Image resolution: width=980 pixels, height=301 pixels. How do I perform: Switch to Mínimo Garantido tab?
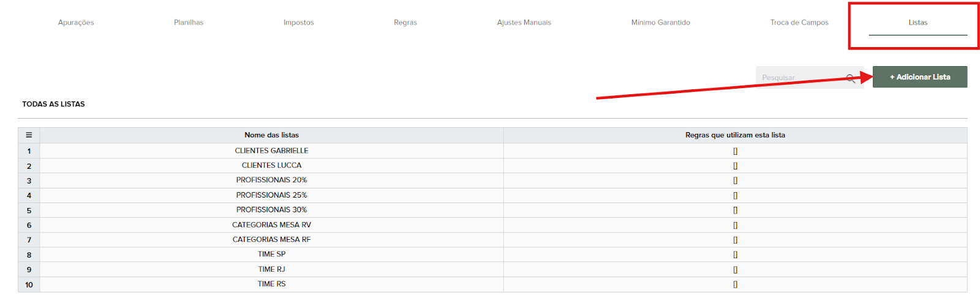660,23
